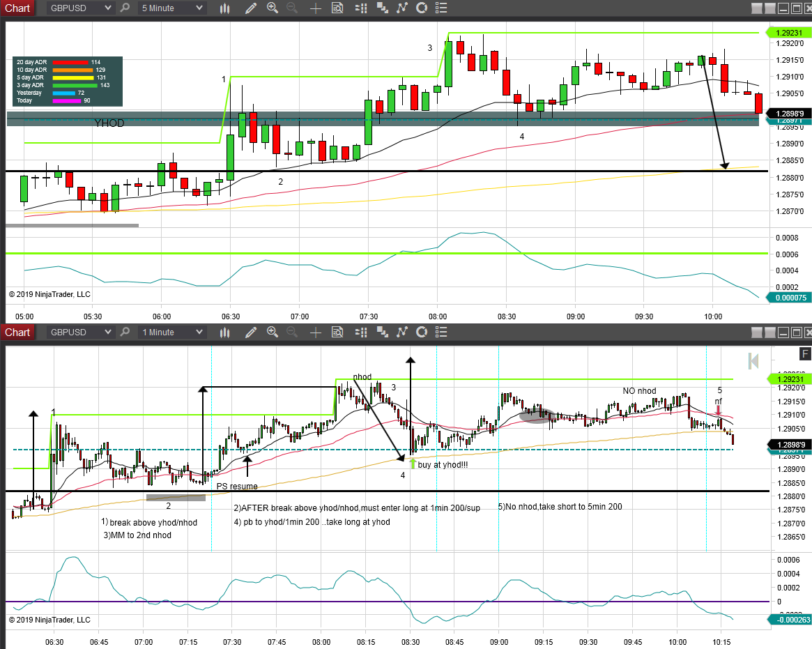Image resolution: width=812 pixels, height=649 pixels.
Task: Select crosshair cursor in 1 Minute chart
Action: coord(315,332)
